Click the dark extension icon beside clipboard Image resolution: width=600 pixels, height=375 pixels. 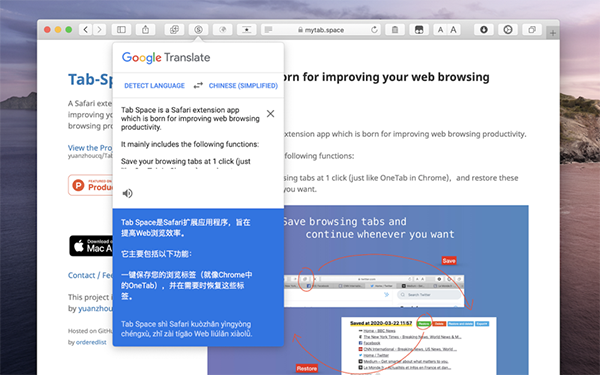point(419,29)
